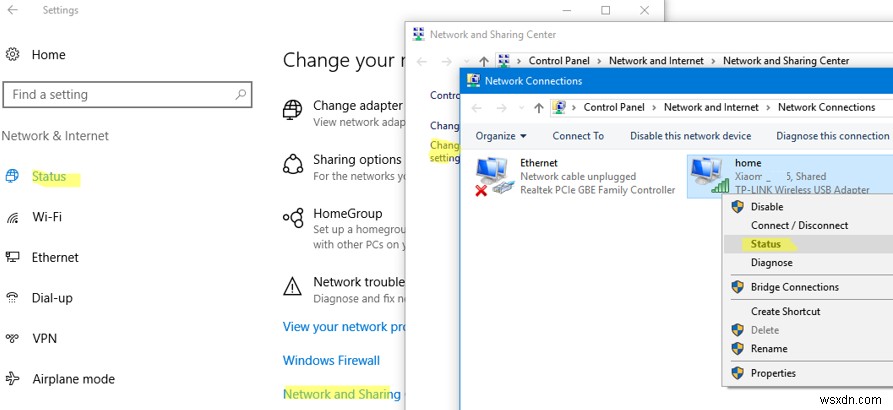This screenshot has height=410, width=893.
Task: Click Network and Internet in Sharing Center path
Action: tap(657, 60)
